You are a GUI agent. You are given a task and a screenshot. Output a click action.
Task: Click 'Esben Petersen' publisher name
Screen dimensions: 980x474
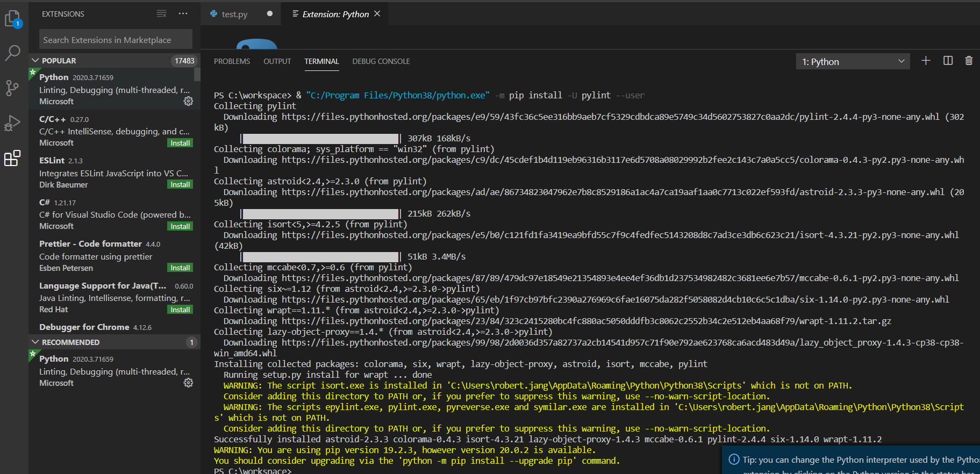coord(66,268)
